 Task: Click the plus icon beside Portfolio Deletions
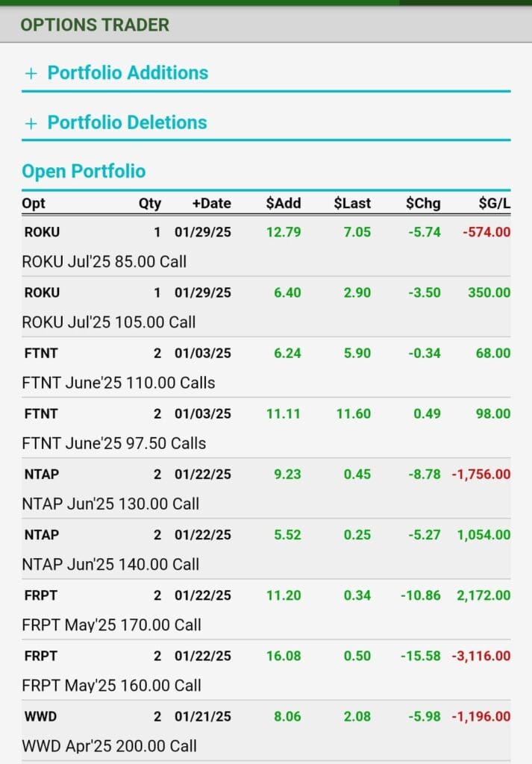(x=30, y=122)
